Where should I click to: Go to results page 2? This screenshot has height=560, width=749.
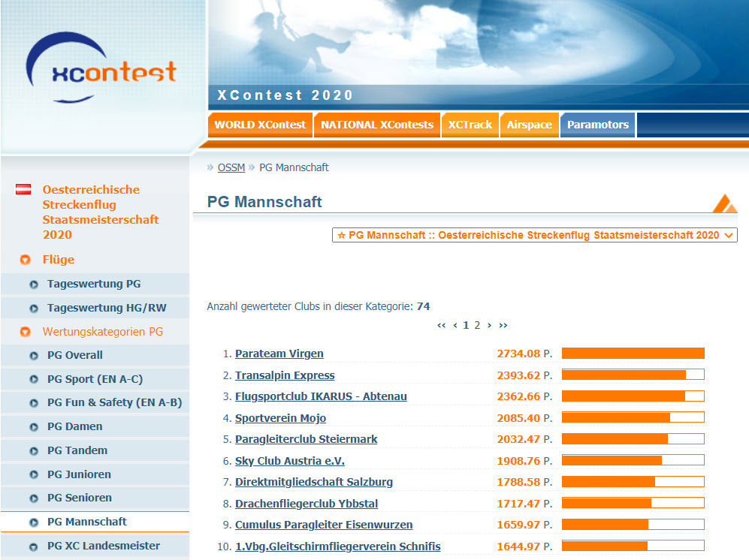click(x=477, y=325)
